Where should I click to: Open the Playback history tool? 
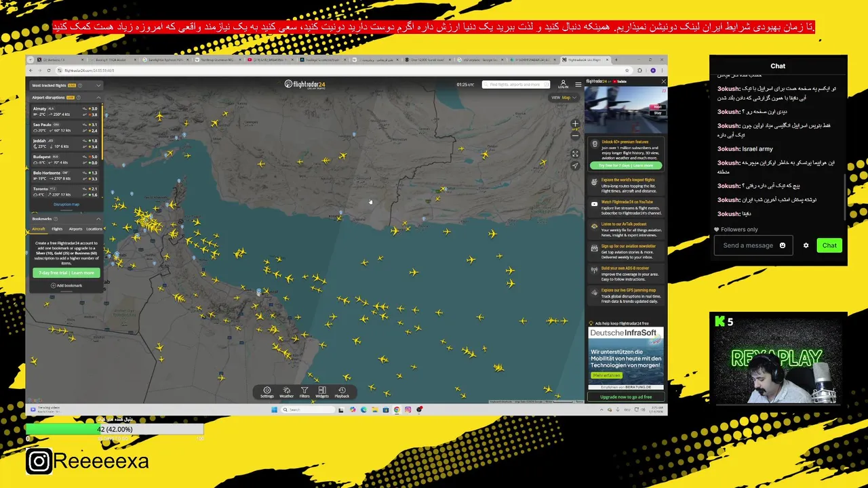(x=342, y=392)
